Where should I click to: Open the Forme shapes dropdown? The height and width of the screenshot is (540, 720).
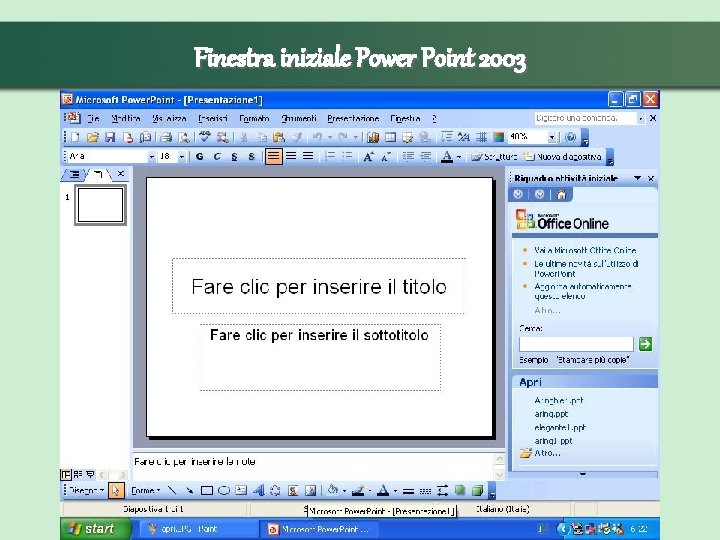[146, 490]
